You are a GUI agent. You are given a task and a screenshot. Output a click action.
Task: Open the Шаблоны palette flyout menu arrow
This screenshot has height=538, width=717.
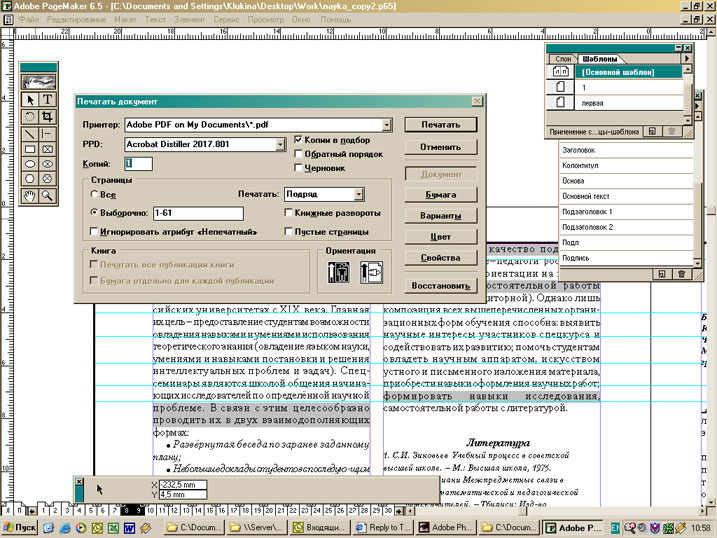point(686,59)
